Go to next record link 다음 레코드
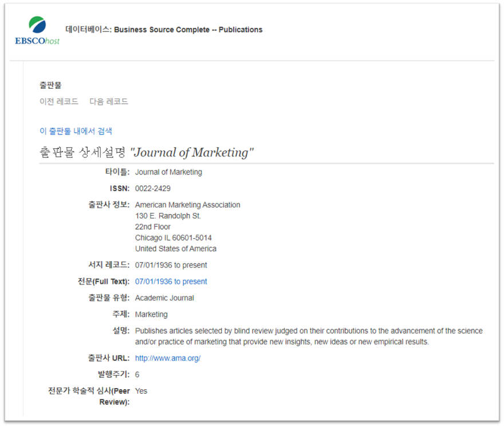Image resolution: width=504 pixels, height=427 pixels. [x=109, y=101]
